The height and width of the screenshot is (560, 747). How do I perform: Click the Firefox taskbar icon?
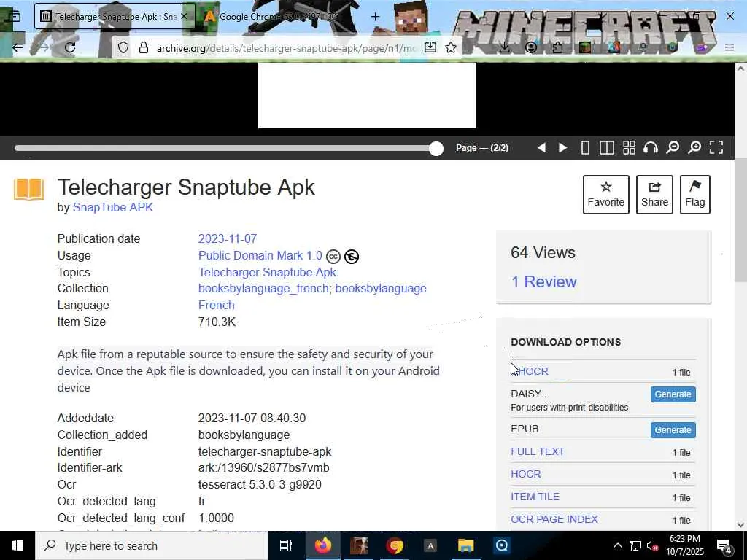click(322, 545)
